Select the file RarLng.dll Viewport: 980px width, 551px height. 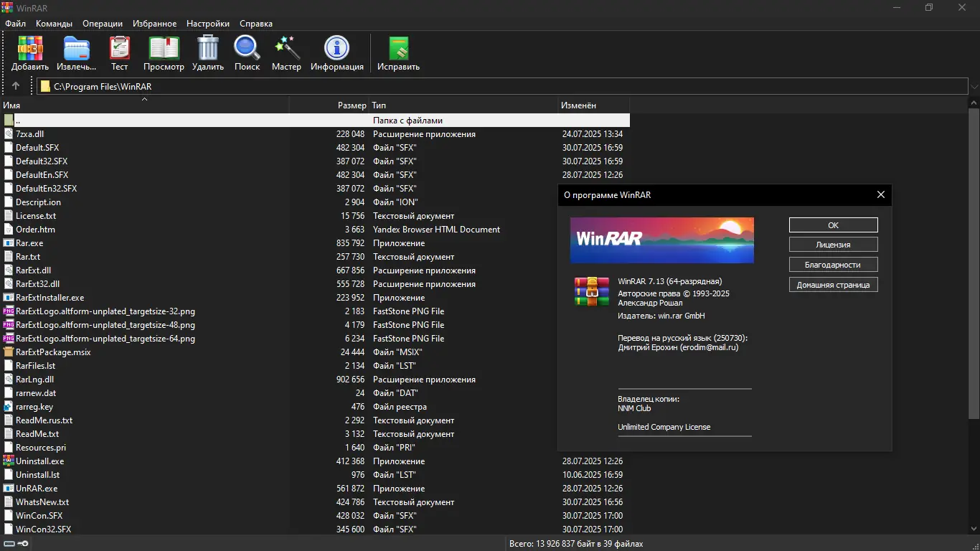[x=34, y=380]
